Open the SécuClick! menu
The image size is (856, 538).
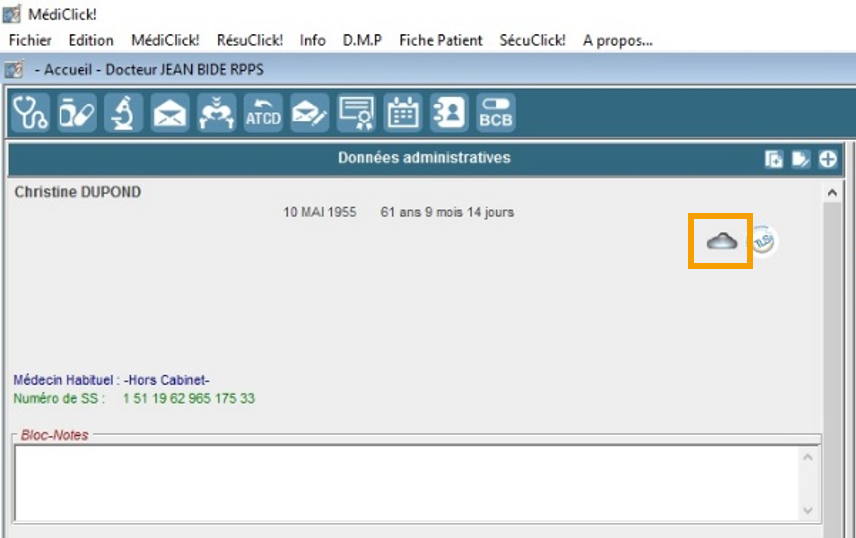pos(532,40)
